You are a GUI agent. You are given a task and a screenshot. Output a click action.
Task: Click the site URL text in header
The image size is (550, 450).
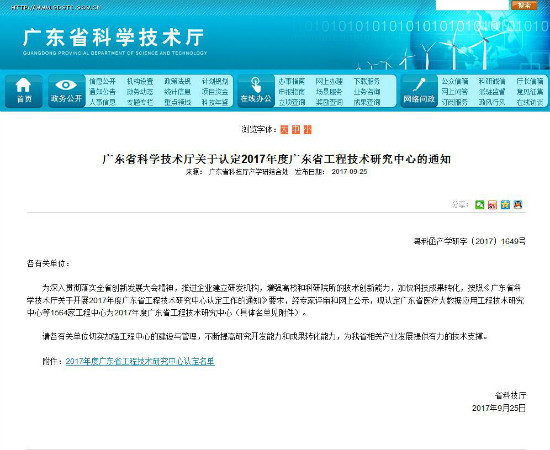[x=56, y=7]
